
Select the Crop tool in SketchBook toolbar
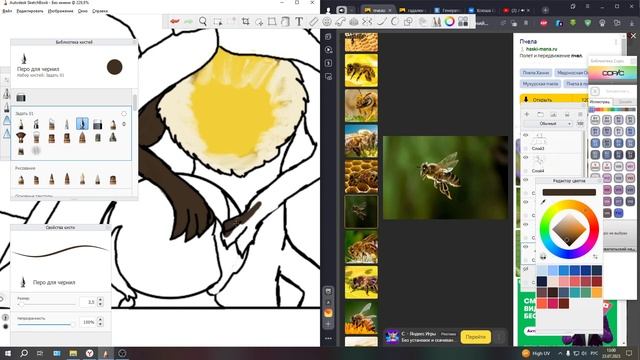click(x=245, y=22)
